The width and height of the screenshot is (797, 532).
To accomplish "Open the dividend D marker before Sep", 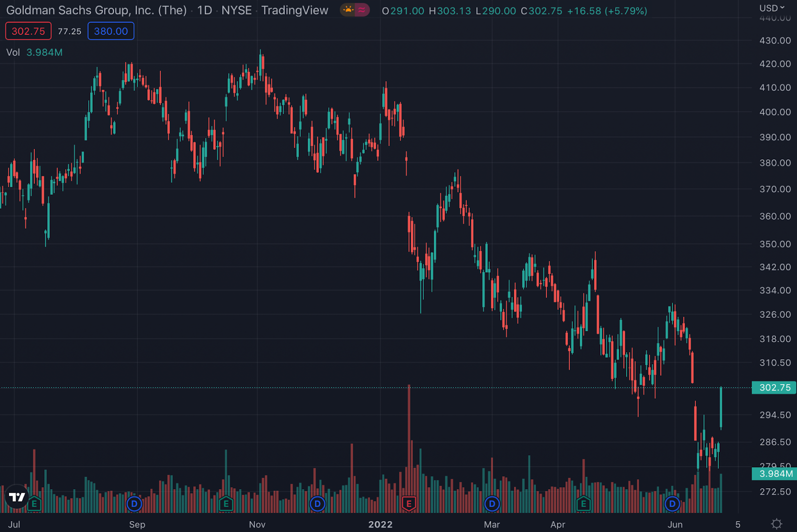I will point(134,504).
